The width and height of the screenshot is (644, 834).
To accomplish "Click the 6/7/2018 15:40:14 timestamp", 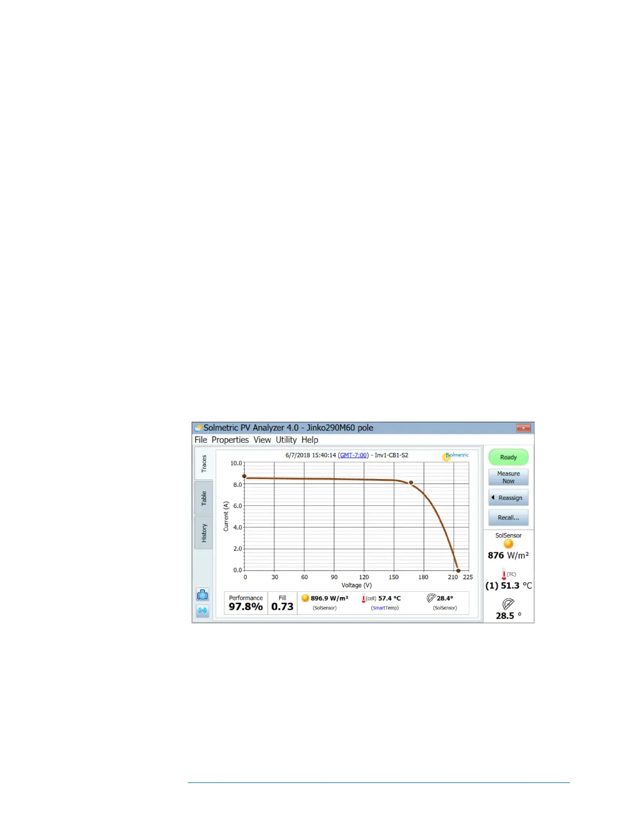I will [310, 455].
